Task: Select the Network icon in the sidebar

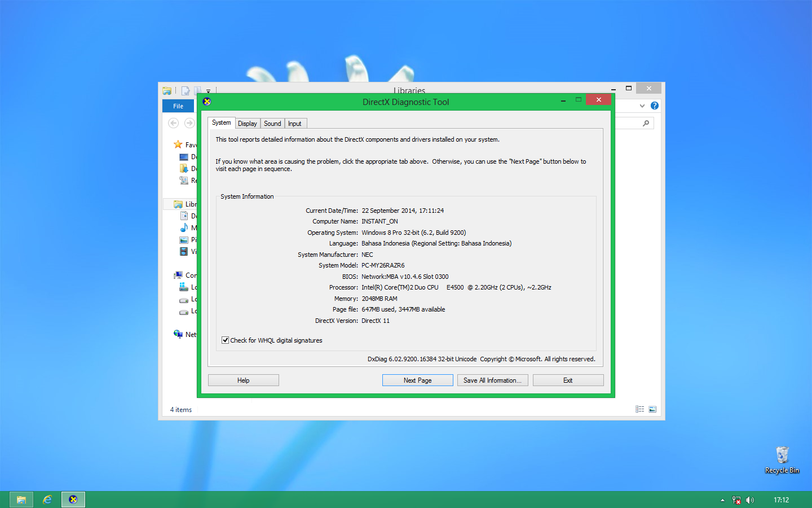Action: [x=178, y=334]
